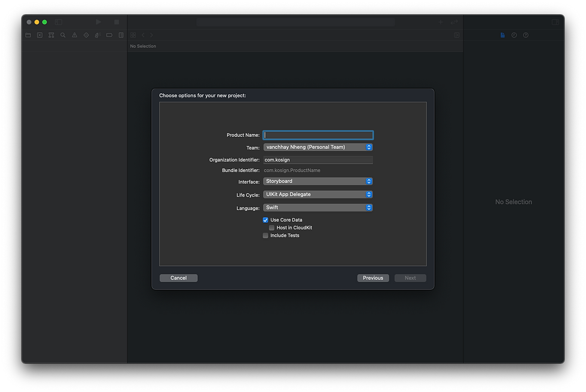Open the Life Cycle dropdown

[x=318, y=195]
